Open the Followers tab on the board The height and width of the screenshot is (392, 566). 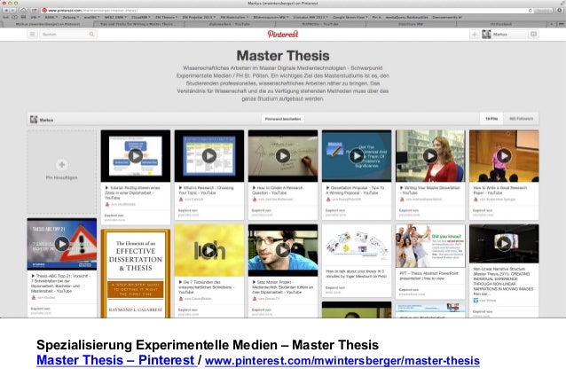[x=521, y=119]
